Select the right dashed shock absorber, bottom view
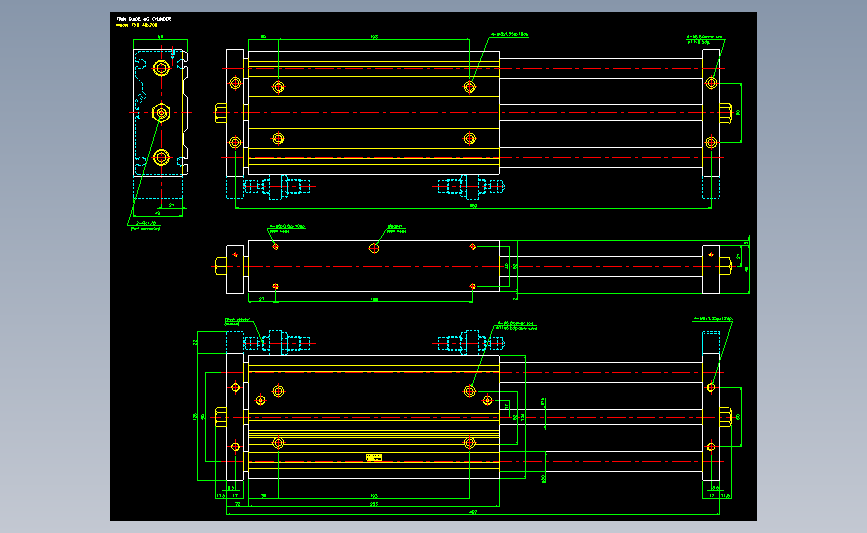The width and height of the screenshot is (867, 533). click(x=471, y=343)
